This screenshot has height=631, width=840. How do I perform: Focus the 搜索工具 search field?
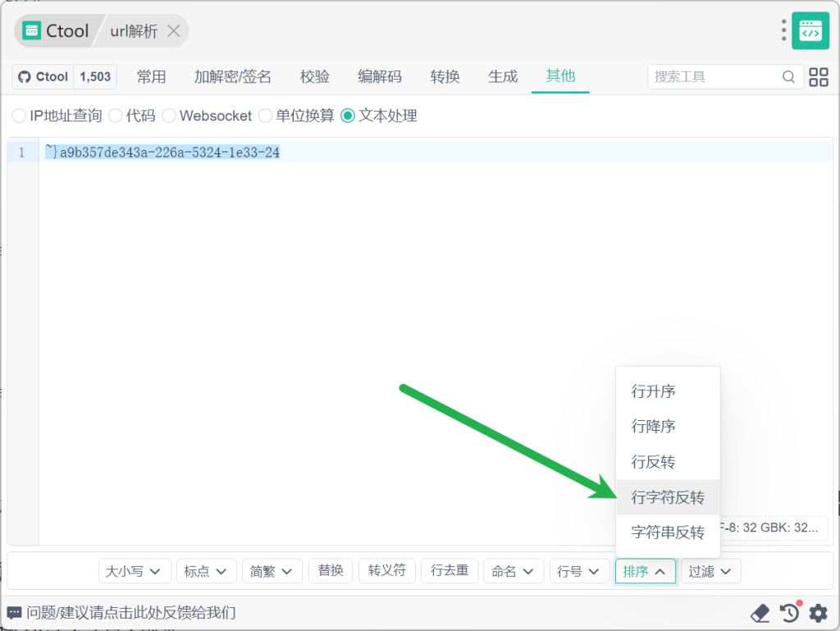(714, 77)
